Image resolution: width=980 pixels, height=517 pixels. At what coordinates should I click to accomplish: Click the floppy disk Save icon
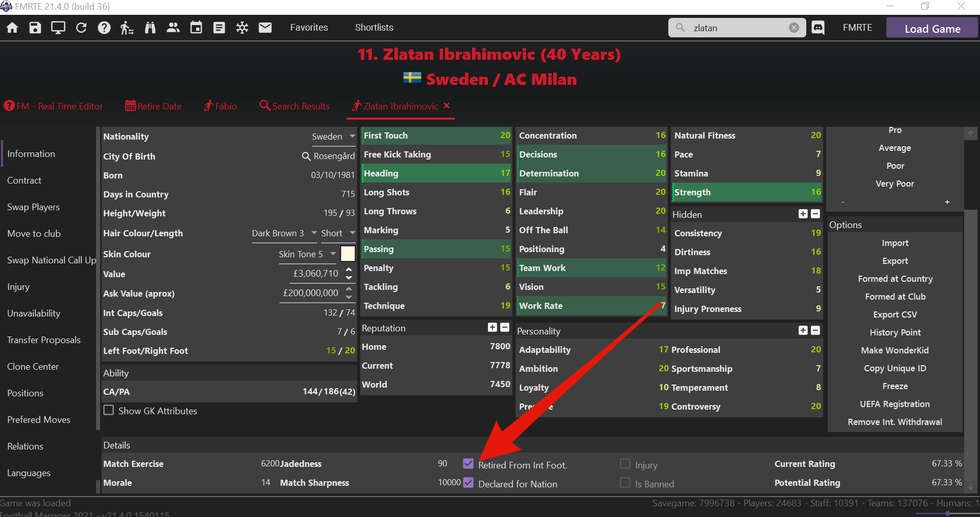coord(35,28)
